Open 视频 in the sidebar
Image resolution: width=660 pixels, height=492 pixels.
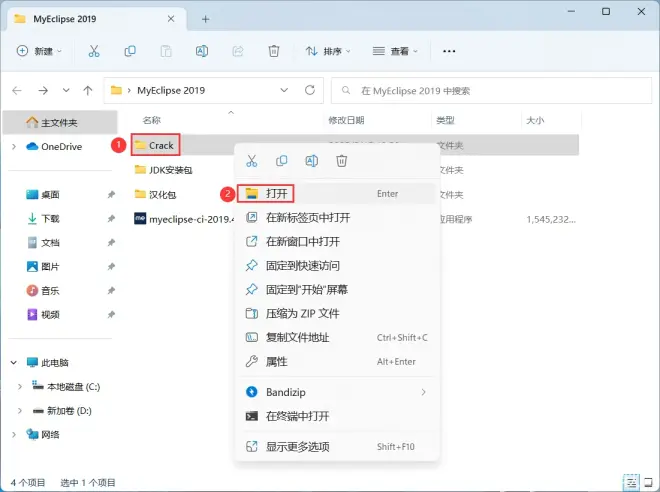point(51,314)
